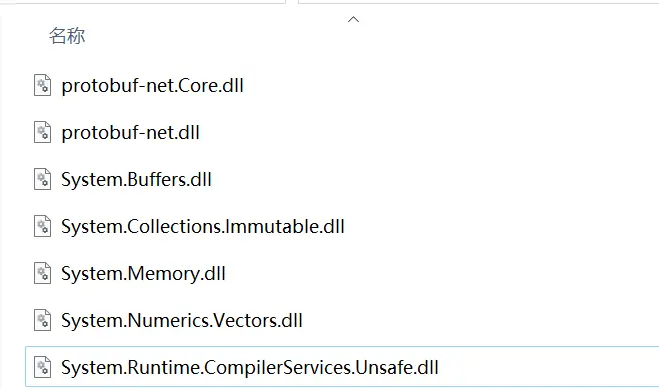Viewport: 659px width, 388px height.
Task: Select the protobuf-net.Core.dll file icon
Action: (x=42, y=85)
